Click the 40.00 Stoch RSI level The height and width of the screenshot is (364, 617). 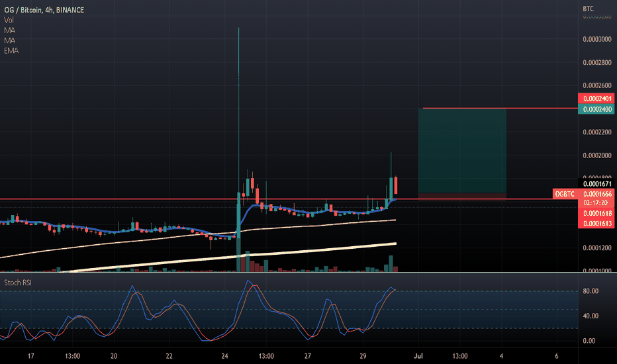coord(591,316)
